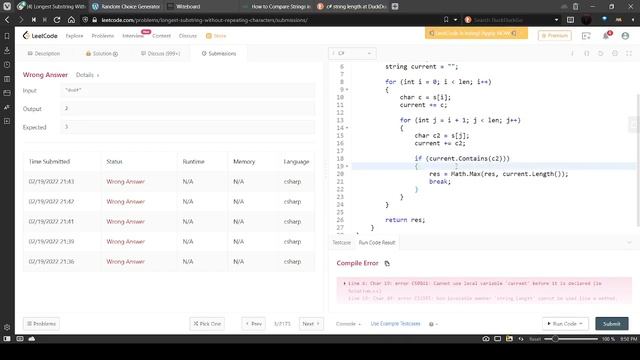Open the editor settings gear

[615, 53]
